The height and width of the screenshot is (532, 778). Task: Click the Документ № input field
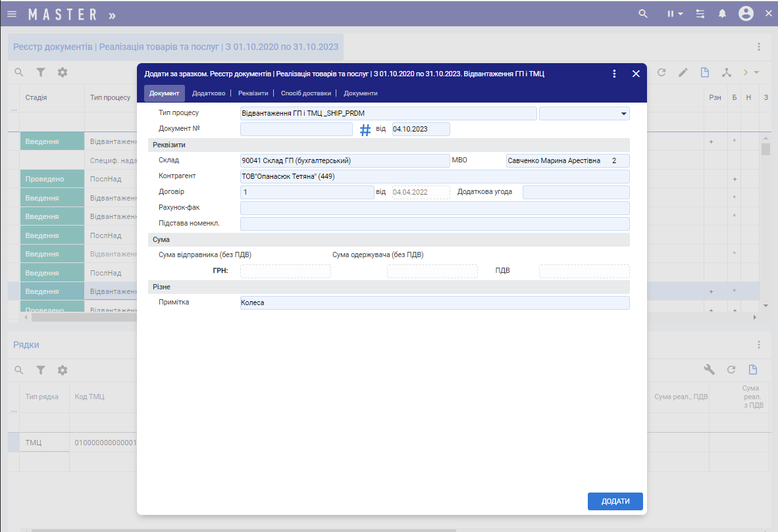click(296, 129)
